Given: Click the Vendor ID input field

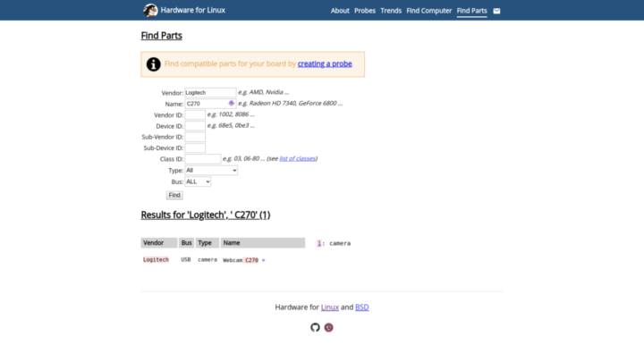Looking at the screenshot, I should point(195,114).
